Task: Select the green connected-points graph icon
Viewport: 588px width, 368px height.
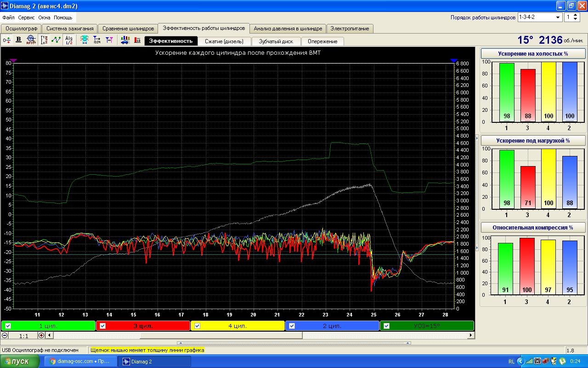Action: pos(56,40)
